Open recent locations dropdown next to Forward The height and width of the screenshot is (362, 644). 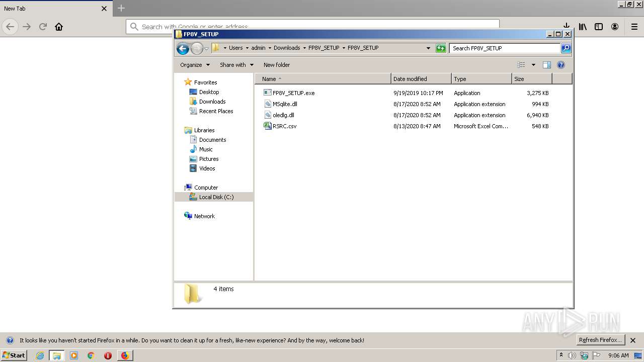tap(206, 48)
